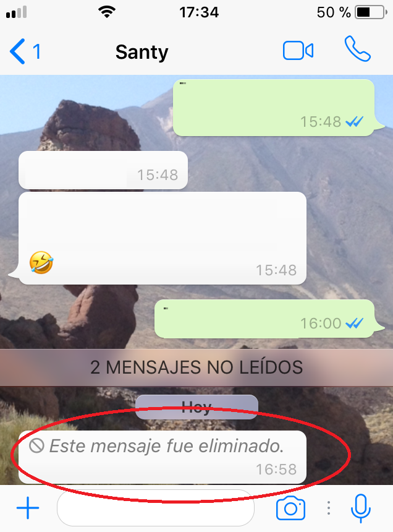Screen dimensions: 393x532
Task: Tap the prohibited icon on deleted message
Action: pos(36,445)
